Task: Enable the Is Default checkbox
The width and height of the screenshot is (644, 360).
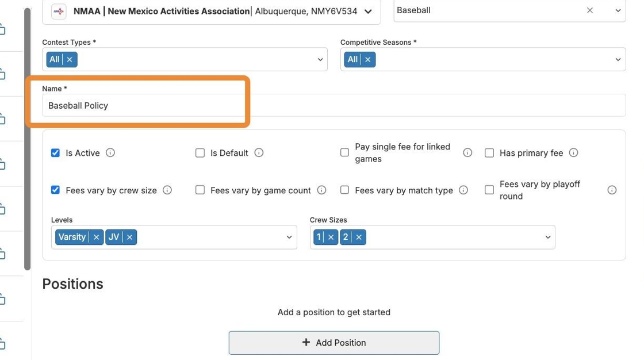Action: (200, 153)
